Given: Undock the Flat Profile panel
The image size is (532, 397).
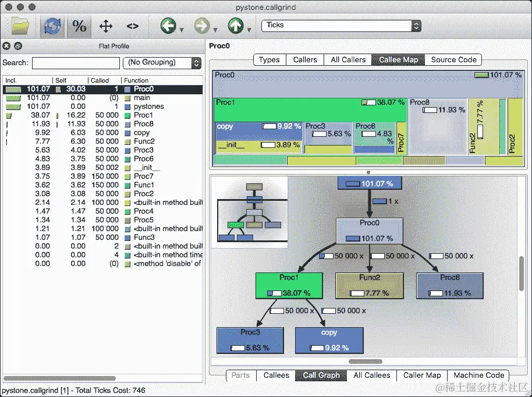Looking at the screenshot, I should (x=18, y=46).
